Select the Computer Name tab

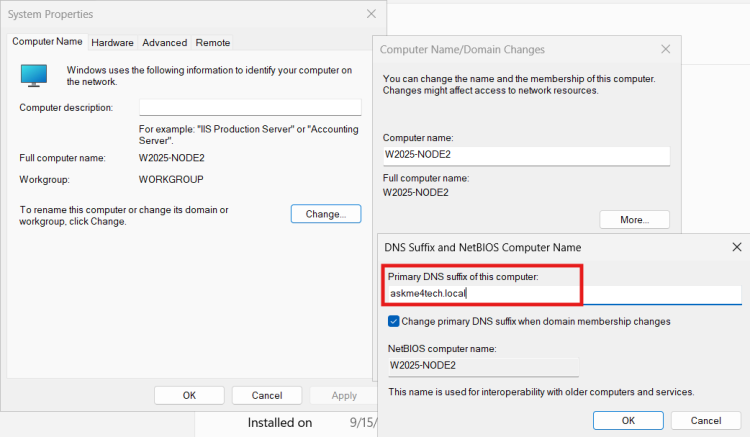47,42
